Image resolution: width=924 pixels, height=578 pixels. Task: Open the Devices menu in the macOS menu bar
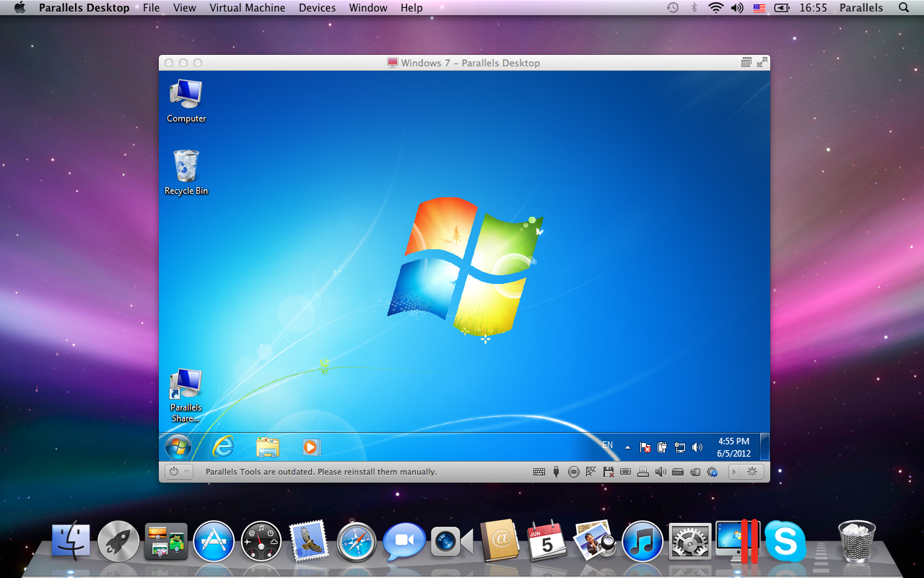click(x=317, y=8)
